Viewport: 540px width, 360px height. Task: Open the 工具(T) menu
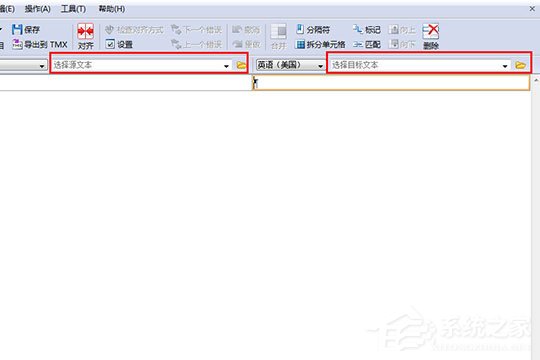click(x=73, y=9)
